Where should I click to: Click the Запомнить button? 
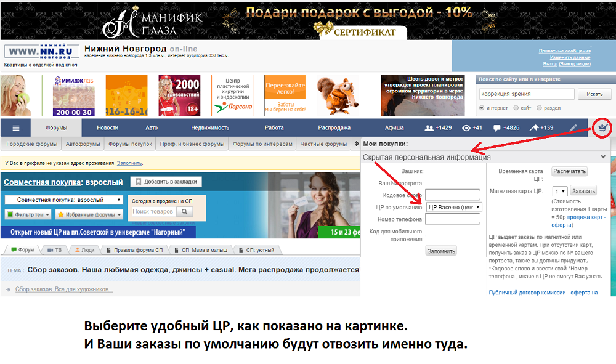(441, 251)
